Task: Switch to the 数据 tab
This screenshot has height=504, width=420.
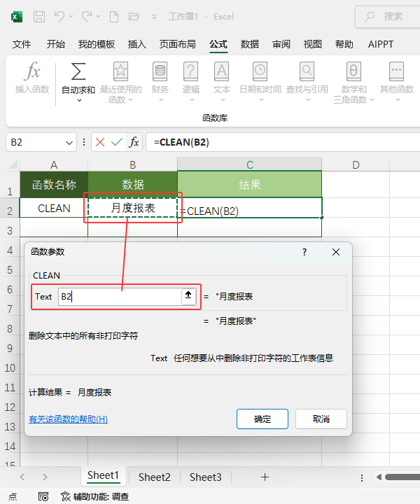Action: point(250,44)
